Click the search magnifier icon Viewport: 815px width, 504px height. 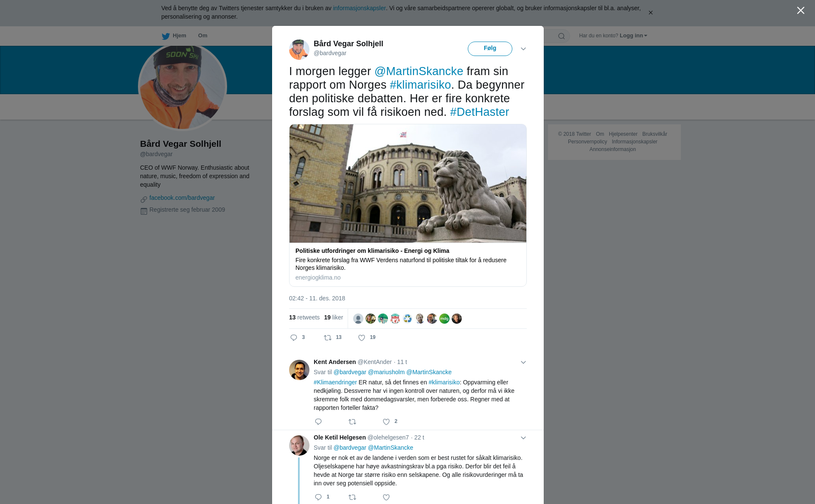[562, 36]
